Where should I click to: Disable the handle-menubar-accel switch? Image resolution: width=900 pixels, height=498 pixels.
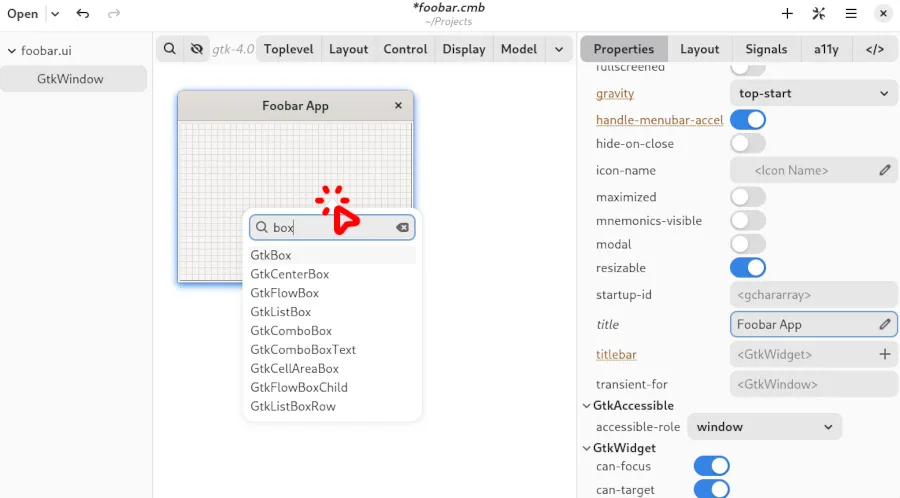tap(748, 120)
